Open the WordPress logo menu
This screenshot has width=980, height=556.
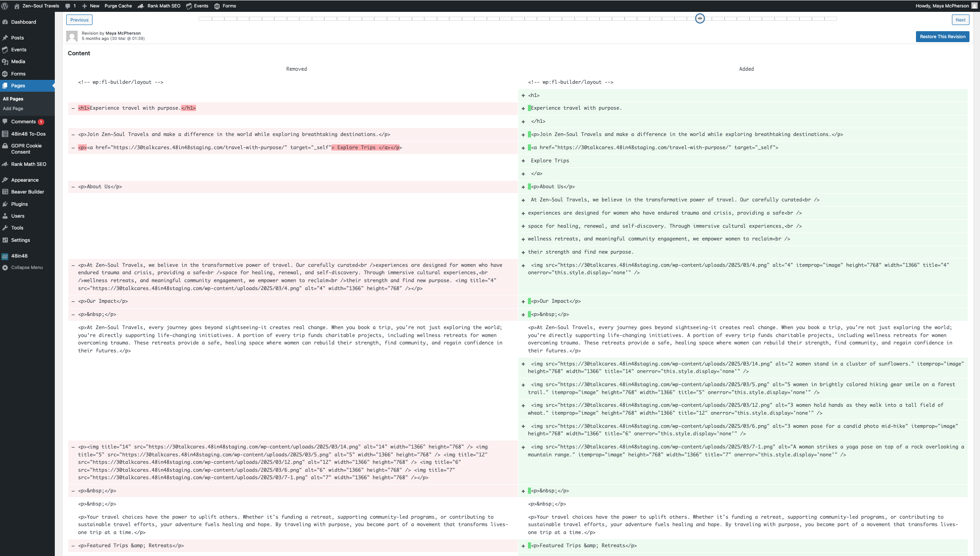(5, 6)
